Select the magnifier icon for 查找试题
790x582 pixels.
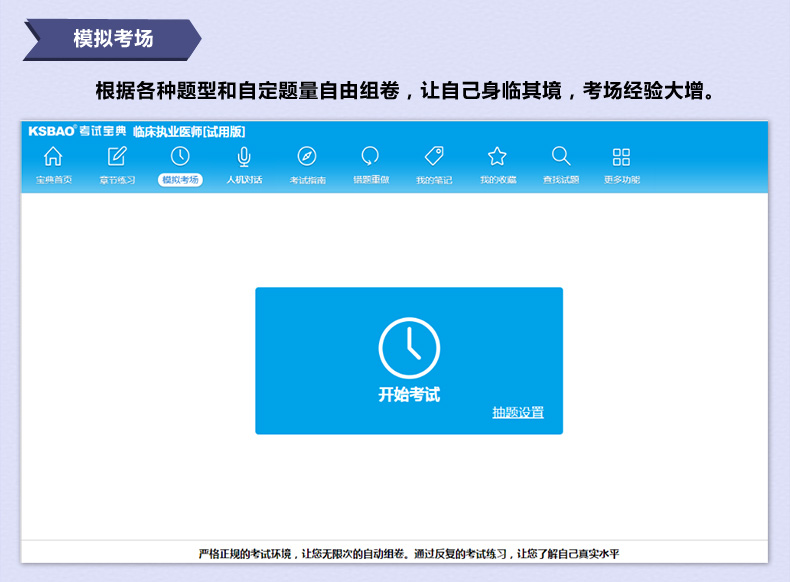(x=561, y=156)
